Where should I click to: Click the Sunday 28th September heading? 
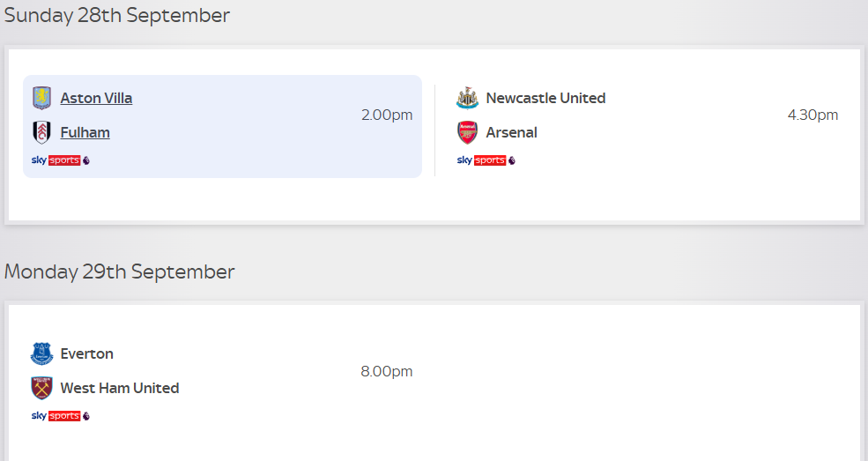(117, 16)
